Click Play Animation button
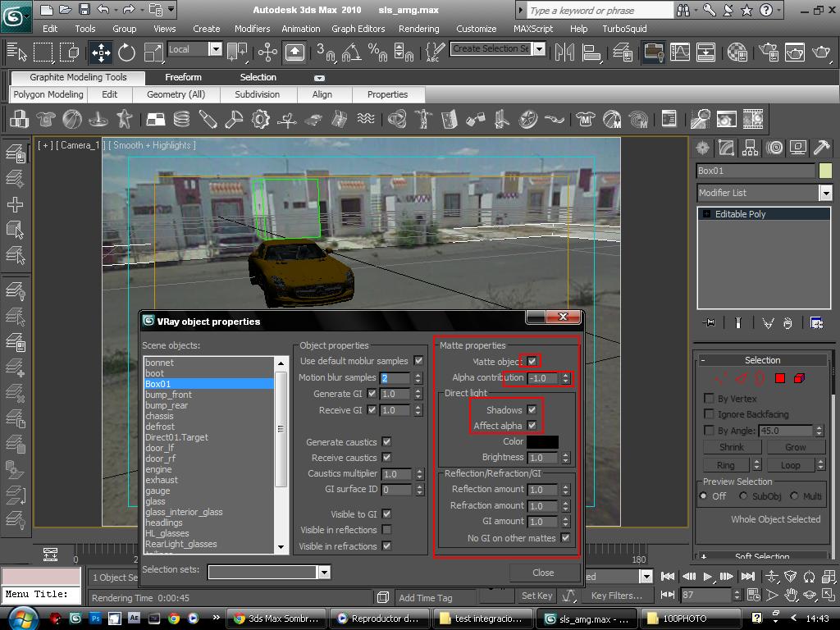 pos(708,577)
